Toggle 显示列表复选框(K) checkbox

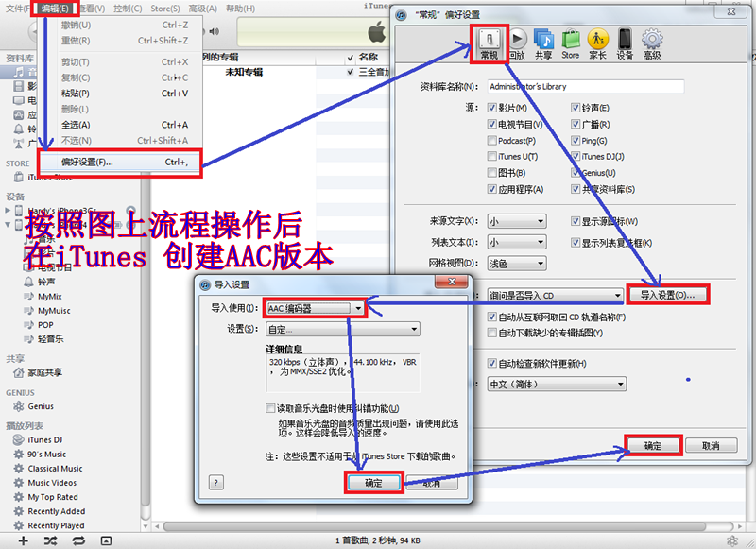click(x=576, y=243)
